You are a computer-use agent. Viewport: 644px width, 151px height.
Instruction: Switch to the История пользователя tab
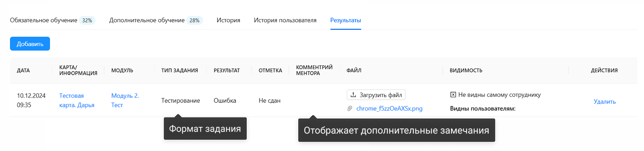(285, 20)
